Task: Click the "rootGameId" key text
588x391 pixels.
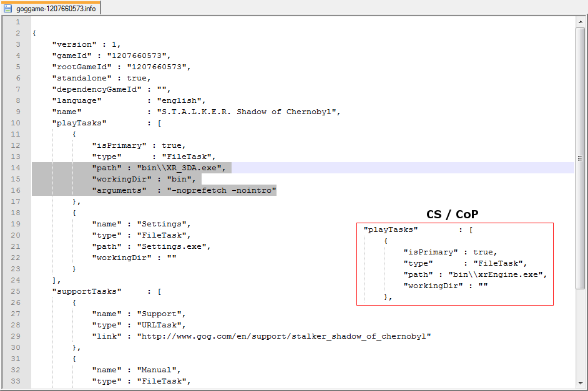Action: click(82, 67)
